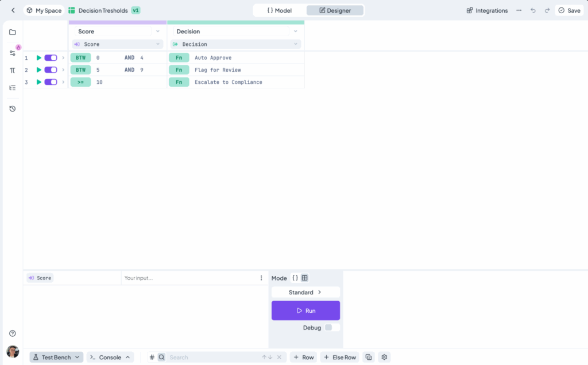
Task: Add a new row with the Row button
Action: pos(303,357)
